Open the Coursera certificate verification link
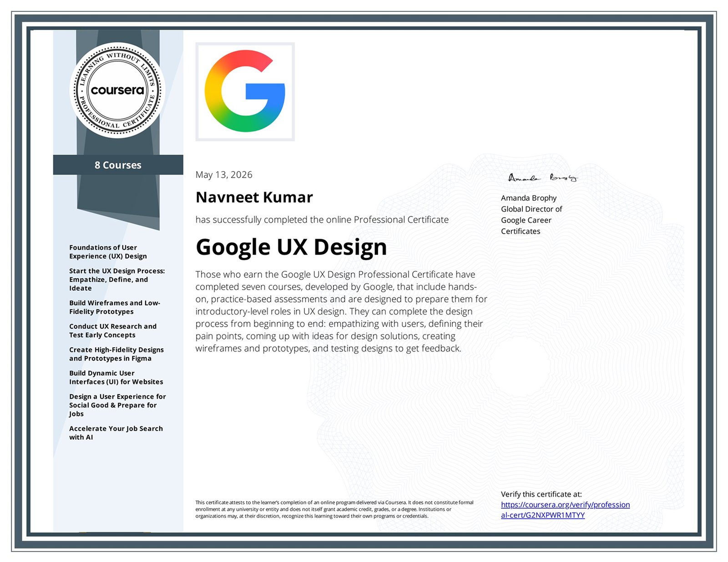The height and width of the screenshot is (562, 728). pos(565,510)
